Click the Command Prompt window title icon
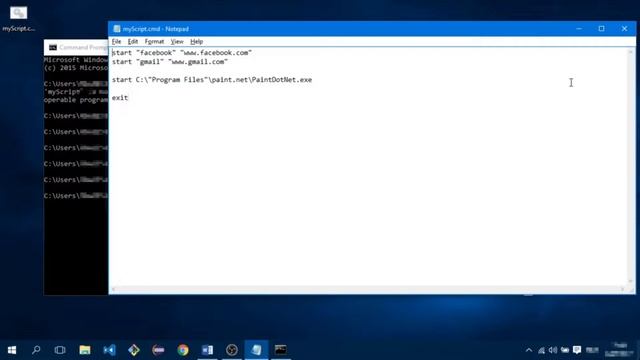This screenshot has height=360, width=640. [53, 47]
